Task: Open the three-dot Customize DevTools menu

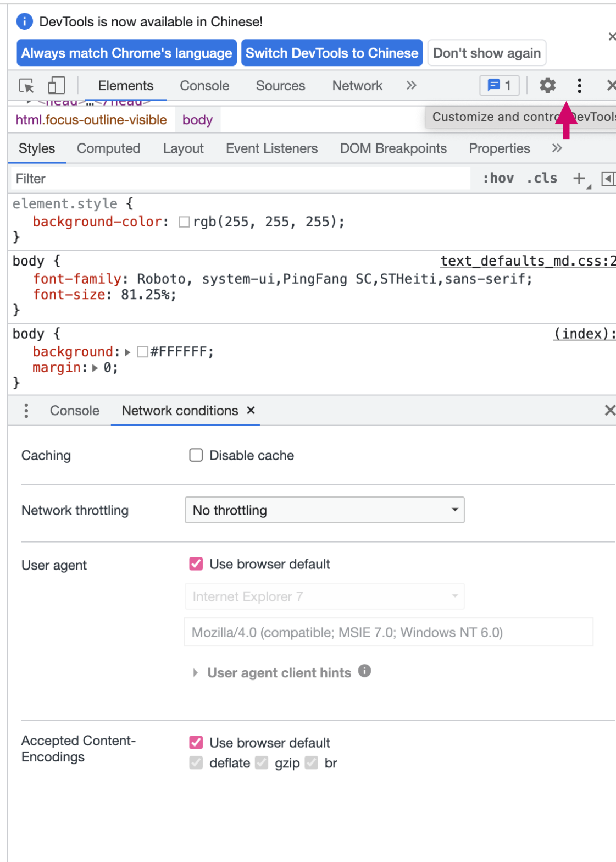Action: (579, 85)
